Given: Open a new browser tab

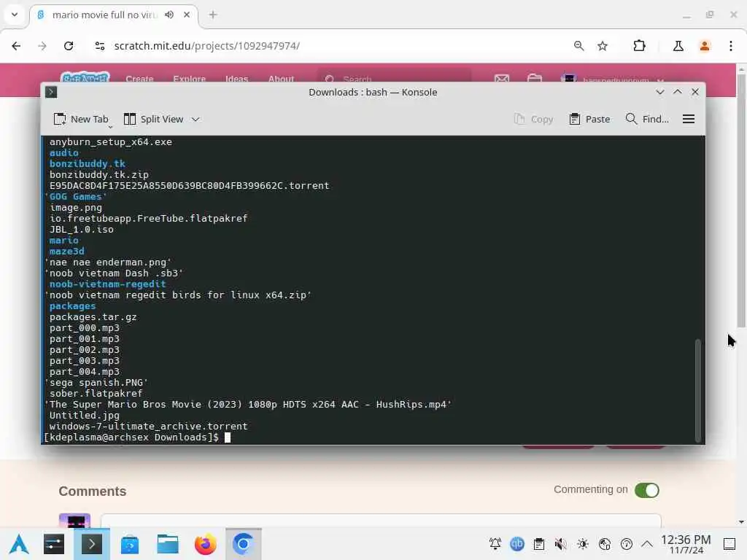Looking at the screenshot, I should 213,15.
